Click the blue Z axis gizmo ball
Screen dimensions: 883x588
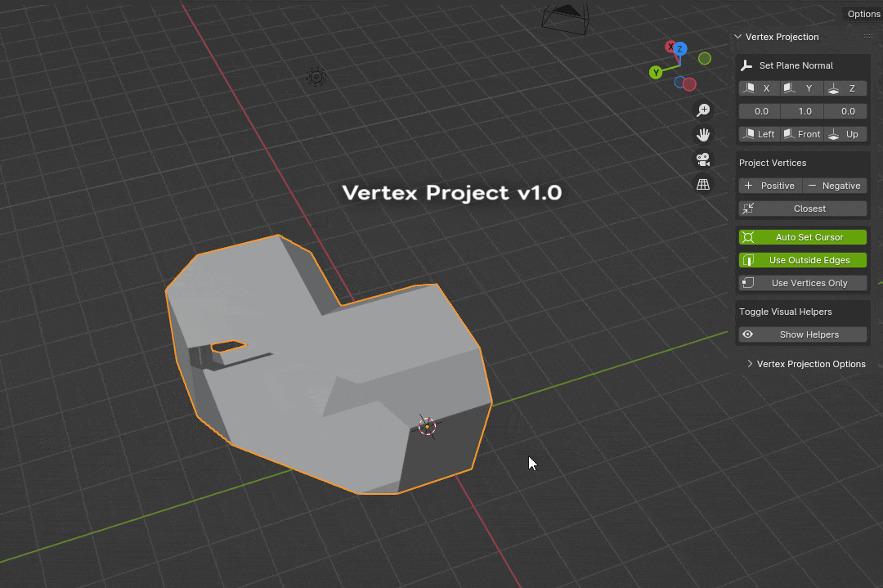pos(680,49)
